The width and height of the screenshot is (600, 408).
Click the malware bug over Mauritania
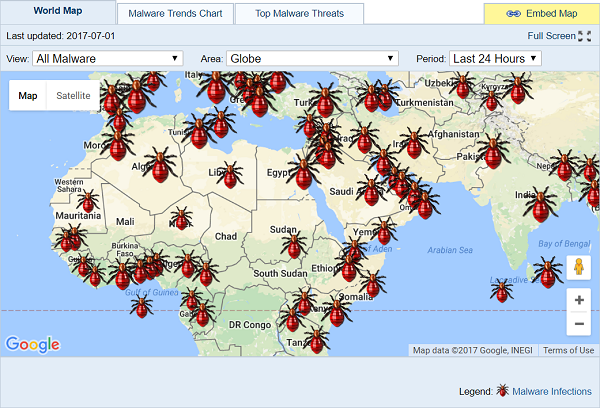coord(88,200)
